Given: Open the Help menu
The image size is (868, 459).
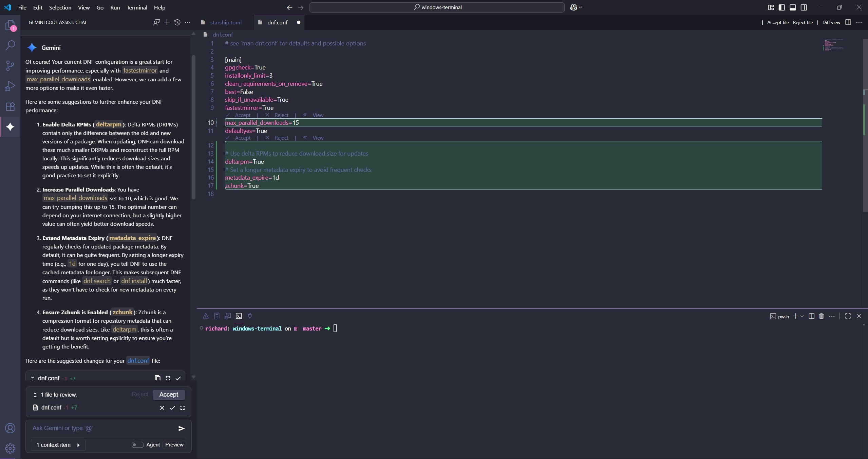Looking at the screenshot, I should point(159,7).
